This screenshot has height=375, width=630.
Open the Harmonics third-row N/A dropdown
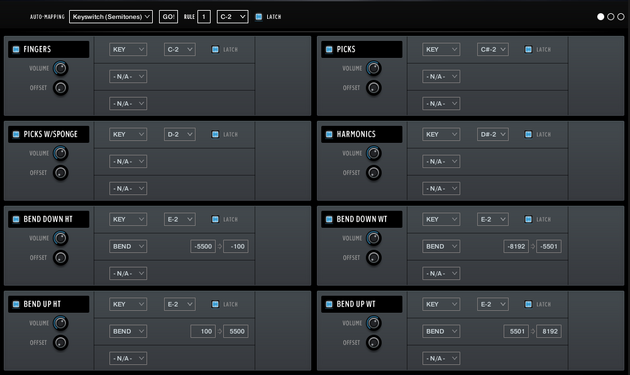pos(441,188)
